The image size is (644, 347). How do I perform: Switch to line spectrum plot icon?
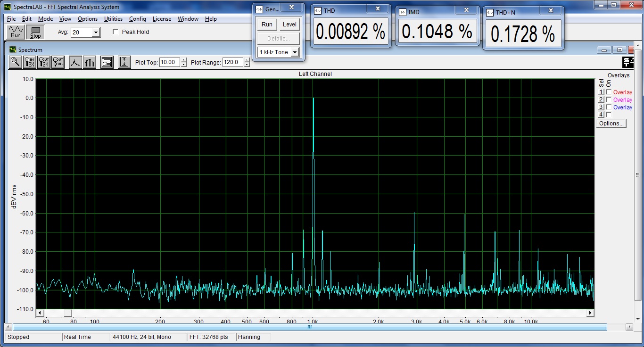pos(75,62)
